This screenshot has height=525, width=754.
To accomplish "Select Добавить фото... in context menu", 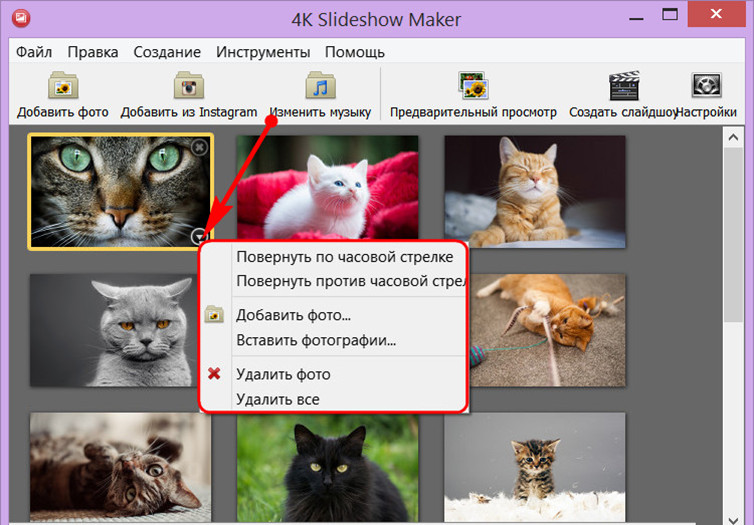I will (x=293, y=315).
